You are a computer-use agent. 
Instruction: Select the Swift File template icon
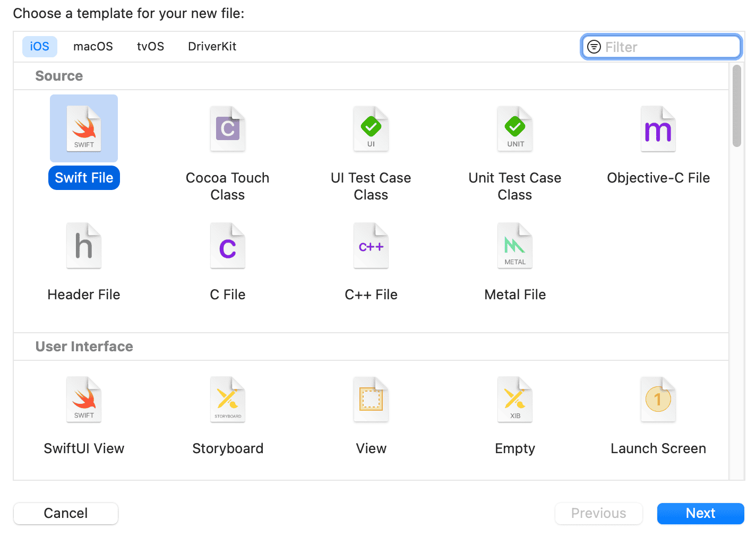click(x=84, y=128)
